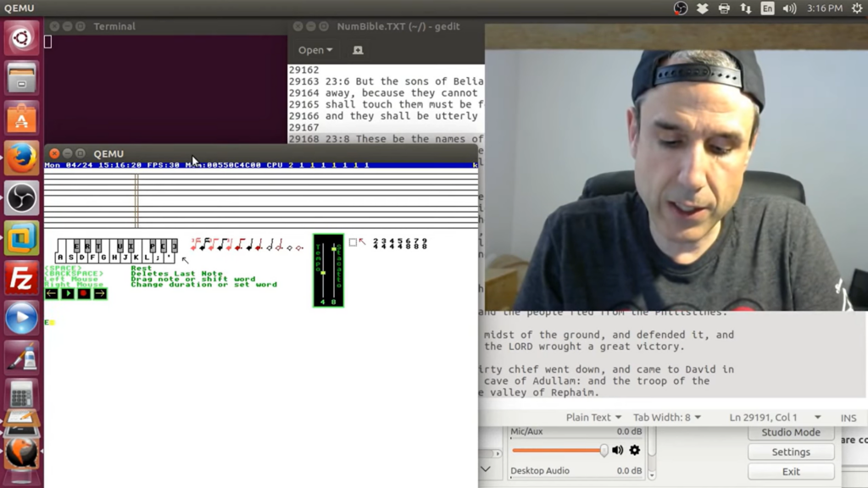Viewport: 868px width, 488px height.
Task: Expand the Tab Width: 8 dropdown
Action: coord(667,418)
